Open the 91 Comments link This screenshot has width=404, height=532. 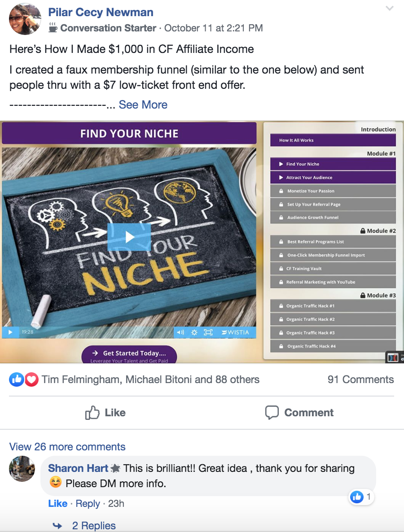coord(360,379)
